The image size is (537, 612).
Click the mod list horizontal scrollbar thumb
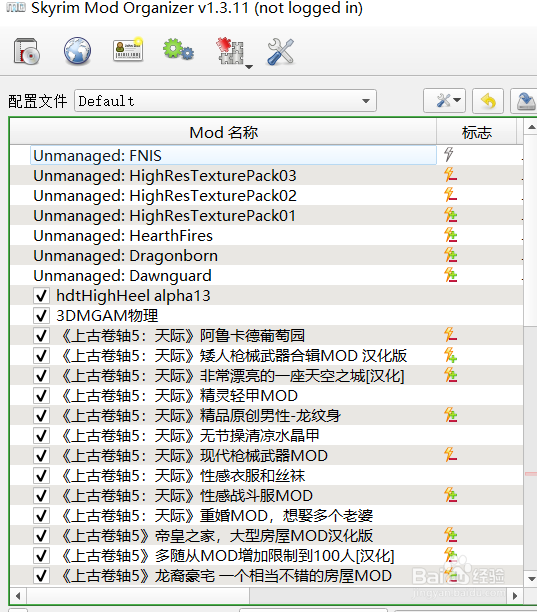(138, 596)
